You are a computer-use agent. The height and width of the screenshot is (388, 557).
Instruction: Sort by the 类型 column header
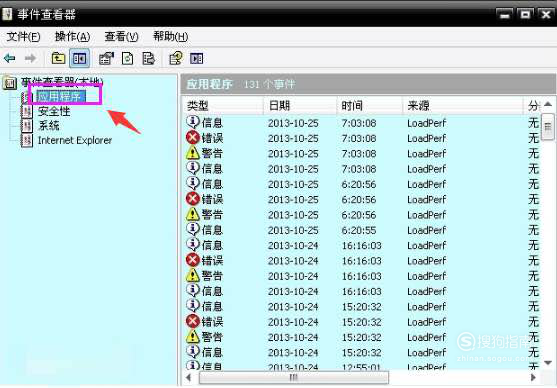223,106
